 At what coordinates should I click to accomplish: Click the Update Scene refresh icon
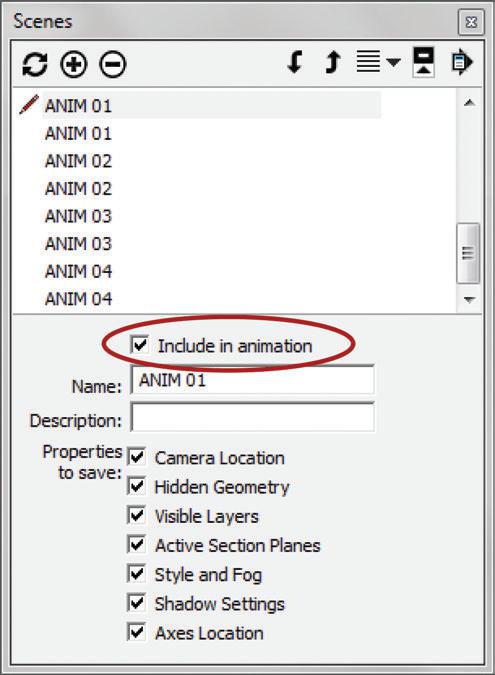pos(34,65)
